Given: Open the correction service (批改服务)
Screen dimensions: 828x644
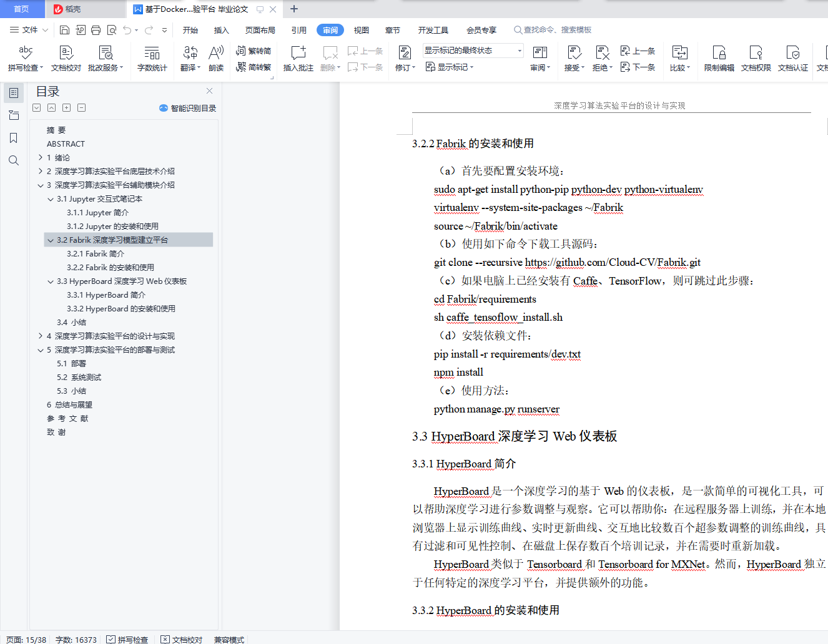Looking at the screenshot, I should click(x=106, y=59).
